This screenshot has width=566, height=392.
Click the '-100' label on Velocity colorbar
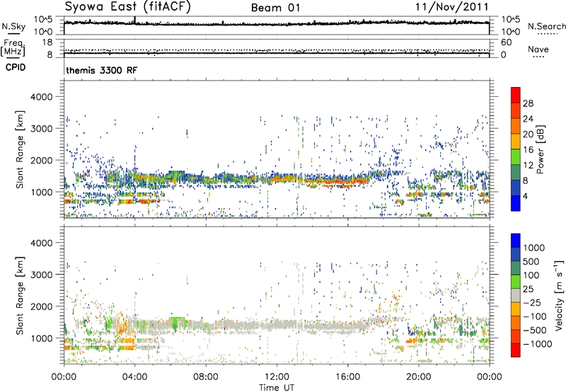click(535, 316)
